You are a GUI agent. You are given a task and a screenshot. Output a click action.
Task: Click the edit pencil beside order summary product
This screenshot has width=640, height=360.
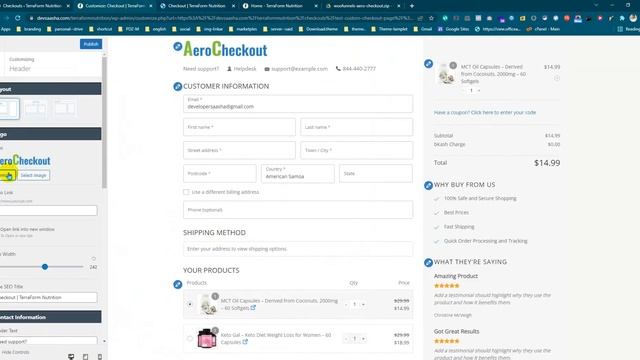point(428,64)
